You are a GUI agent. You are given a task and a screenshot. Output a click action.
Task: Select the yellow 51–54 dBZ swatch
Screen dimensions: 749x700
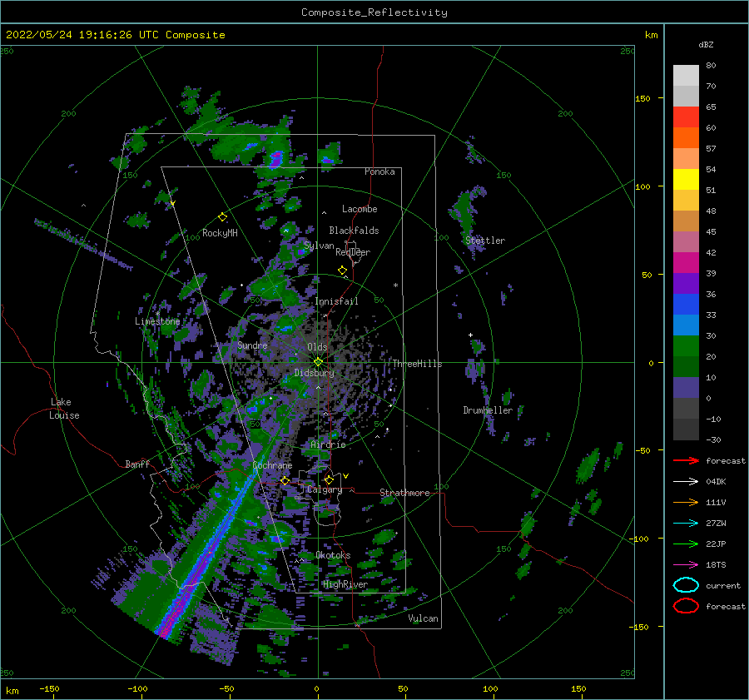pyautogui.click(x=686, y=180)
